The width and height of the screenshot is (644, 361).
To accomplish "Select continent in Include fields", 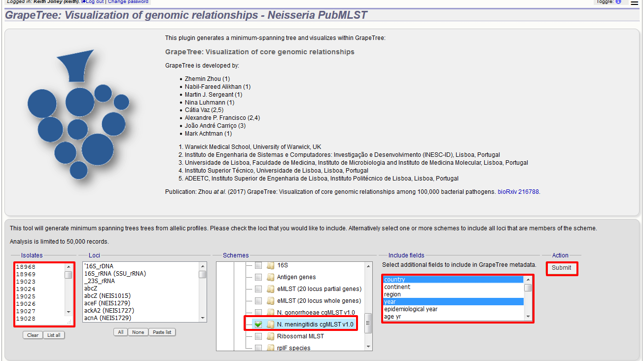I will [453, 287].
